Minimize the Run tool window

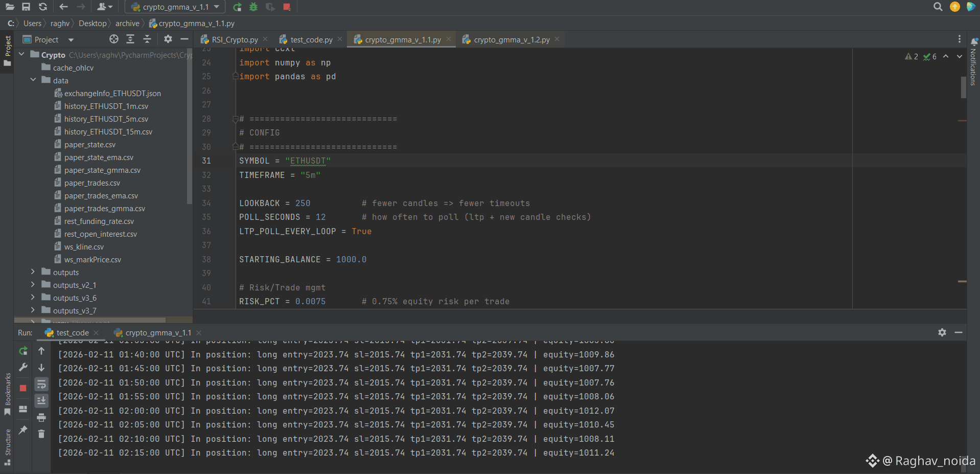(x=959, y=332)
